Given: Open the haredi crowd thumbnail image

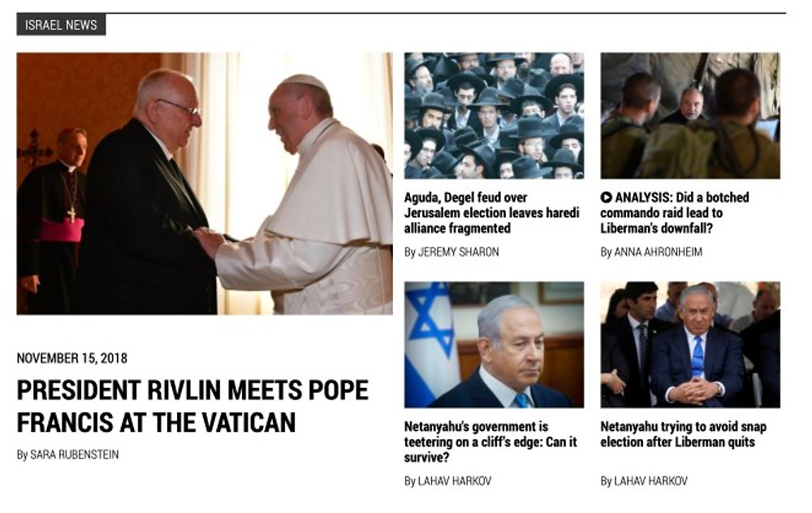Looking at the screenshot, I should click(x=494, y=115).
